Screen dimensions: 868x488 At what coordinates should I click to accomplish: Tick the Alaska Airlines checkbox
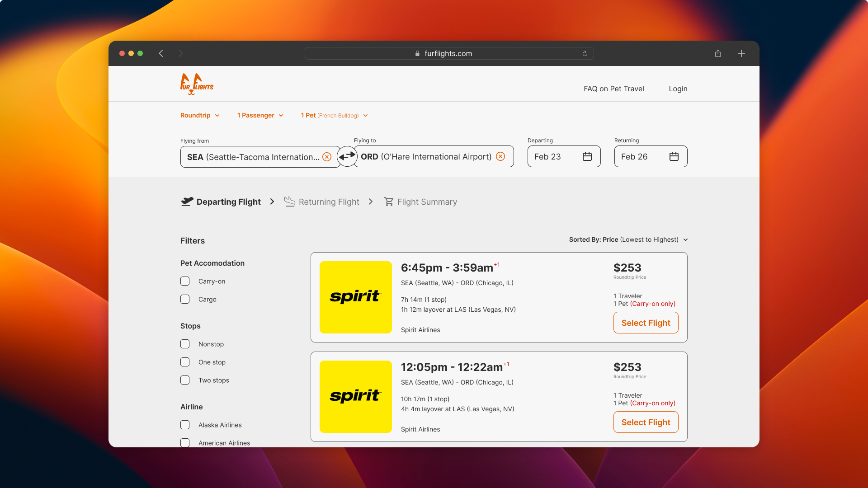[185, 425]
